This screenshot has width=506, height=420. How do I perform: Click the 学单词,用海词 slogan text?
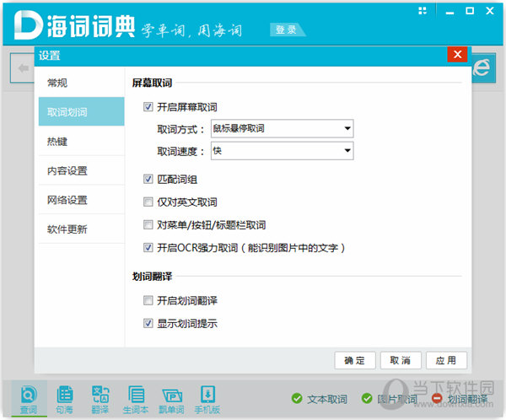(191, 30)
